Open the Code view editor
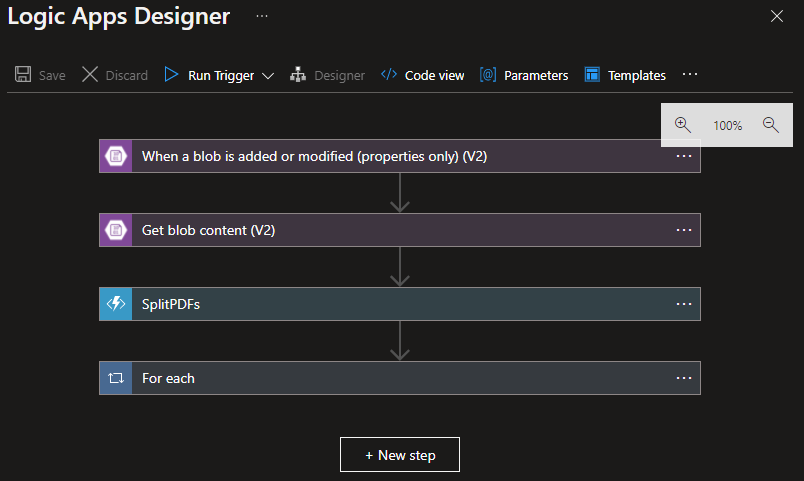This screenshot has width=804, height=481. coord(423,75)
